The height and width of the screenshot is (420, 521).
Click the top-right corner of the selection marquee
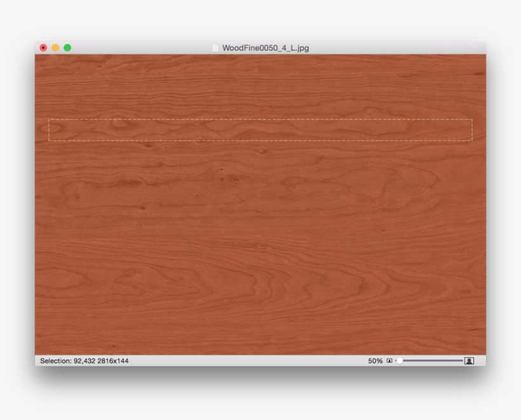[472, 119]
